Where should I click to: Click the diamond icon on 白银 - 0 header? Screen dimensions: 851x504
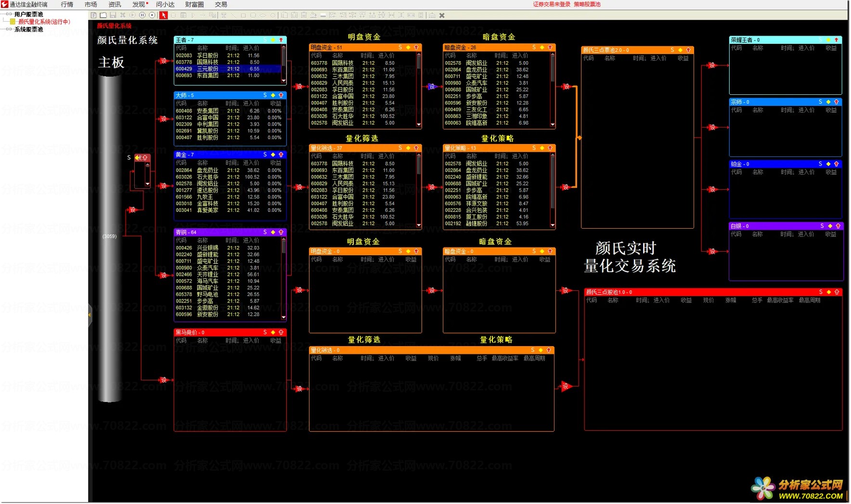830,226
